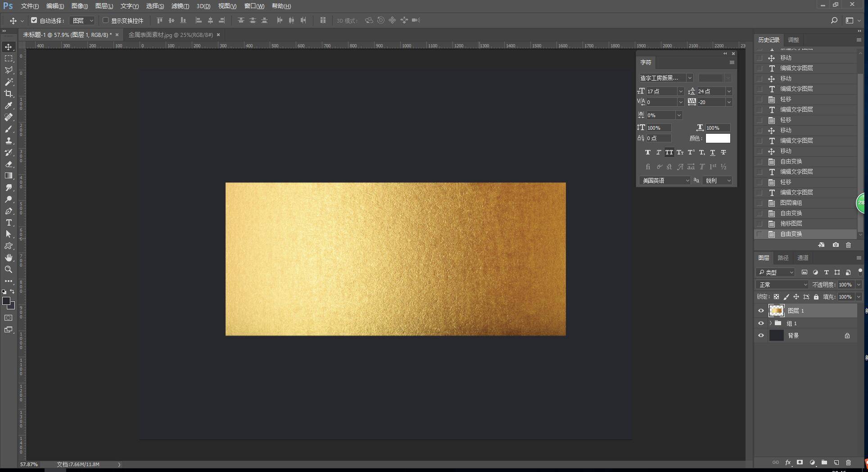This screenshot has width=868, height=472.
Task: Lock all for layer padlock button
Action: (816, 297)
